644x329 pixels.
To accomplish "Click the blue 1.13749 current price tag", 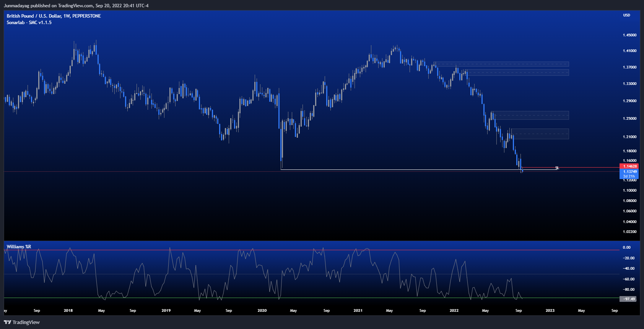I will point(630,172).
